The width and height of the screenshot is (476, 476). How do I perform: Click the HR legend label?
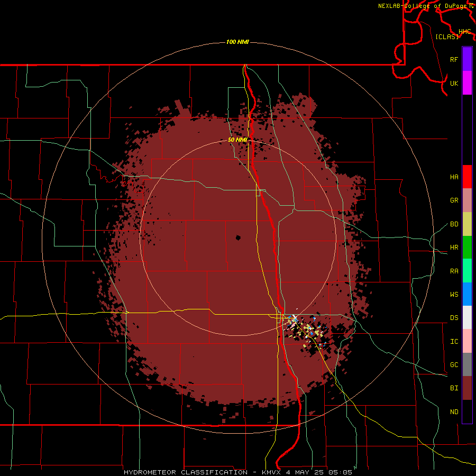tap(454, 248)
